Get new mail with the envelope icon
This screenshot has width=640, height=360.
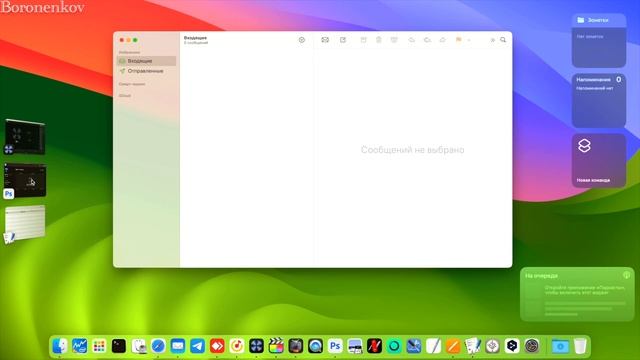point(325,40)
